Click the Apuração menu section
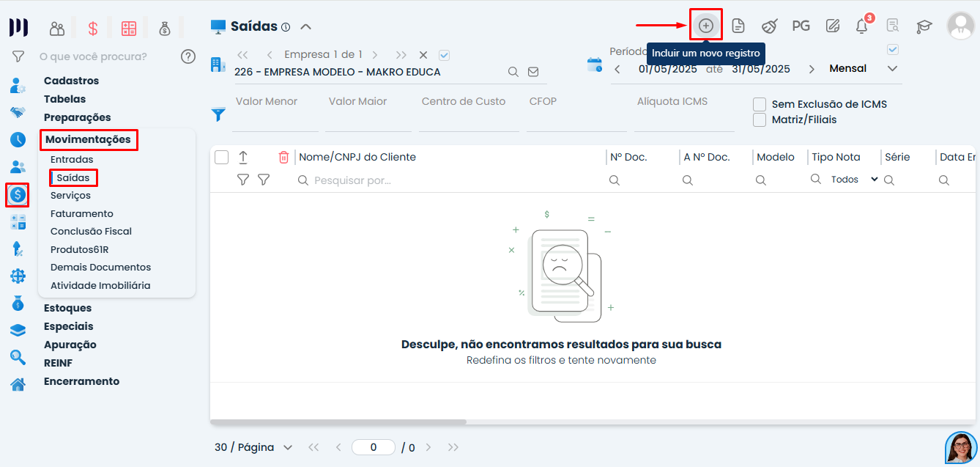980x467 pixels. coord(70,345)
